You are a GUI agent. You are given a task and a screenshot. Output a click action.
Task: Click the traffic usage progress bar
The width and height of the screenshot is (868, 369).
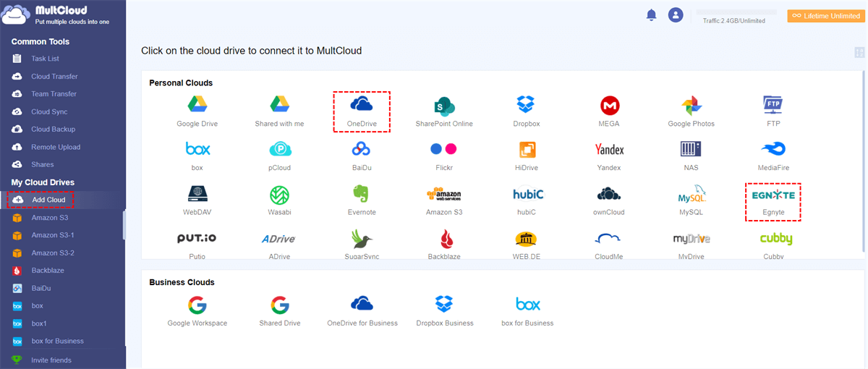pyautogui.click(x=736, y=12)
